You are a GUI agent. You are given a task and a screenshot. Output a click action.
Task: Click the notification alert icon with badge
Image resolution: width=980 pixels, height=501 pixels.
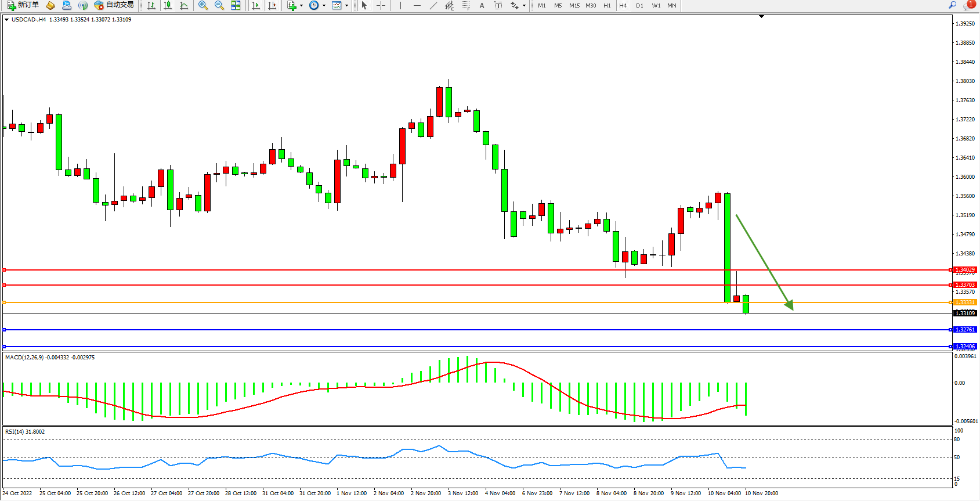[x=968, y=5]
